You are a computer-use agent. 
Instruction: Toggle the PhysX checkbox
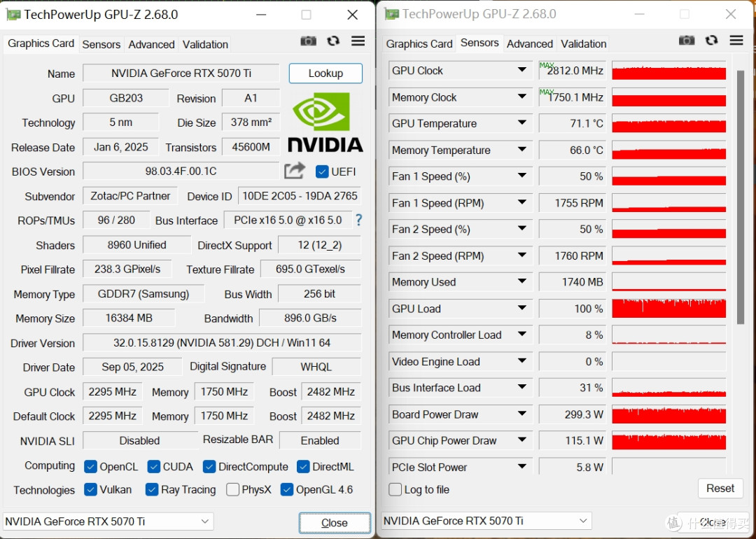232,489
